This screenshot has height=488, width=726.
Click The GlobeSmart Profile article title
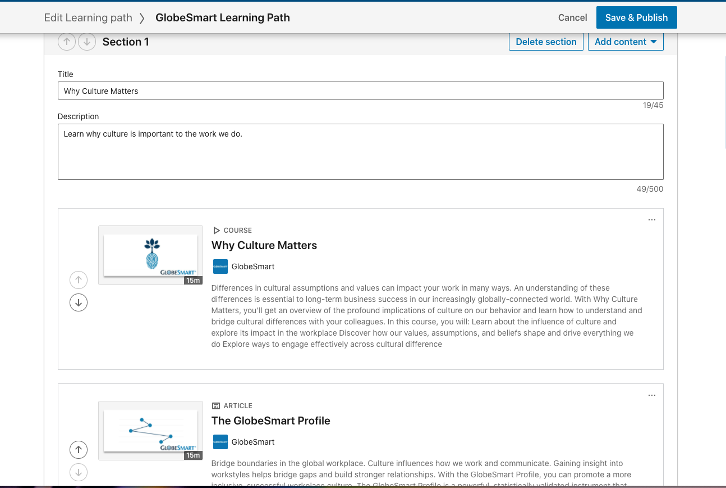(271, 421)
